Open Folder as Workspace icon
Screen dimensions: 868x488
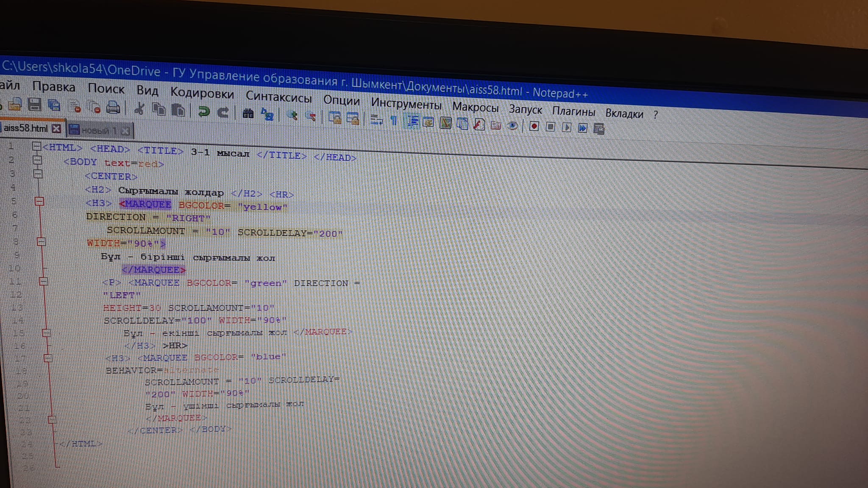(x=495, y=125)
